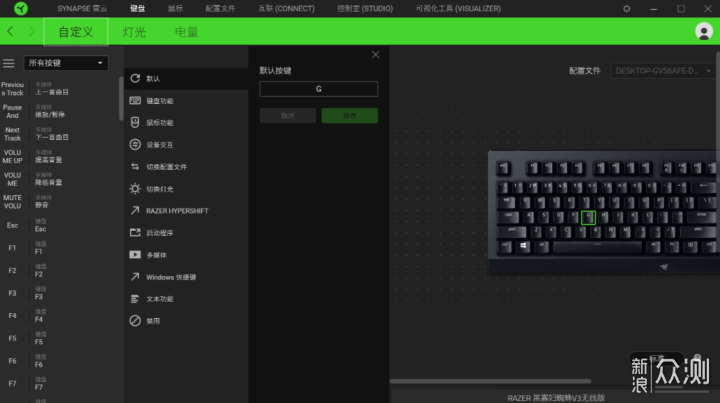Select the F1 key row
720x403 pixels.
[60, 248]
